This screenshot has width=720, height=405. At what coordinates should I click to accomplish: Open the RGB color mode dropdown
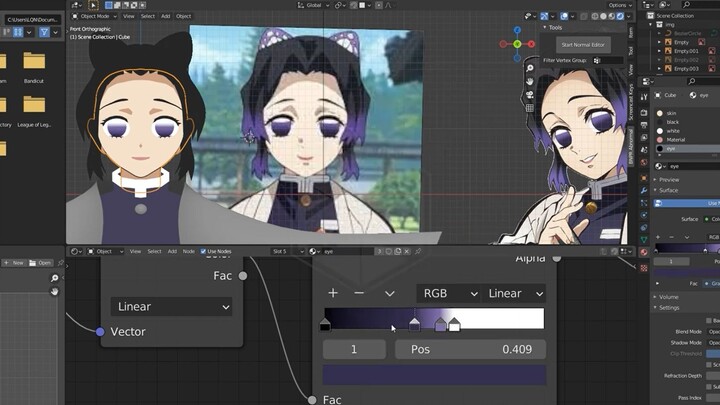click(x=448, y=293)
